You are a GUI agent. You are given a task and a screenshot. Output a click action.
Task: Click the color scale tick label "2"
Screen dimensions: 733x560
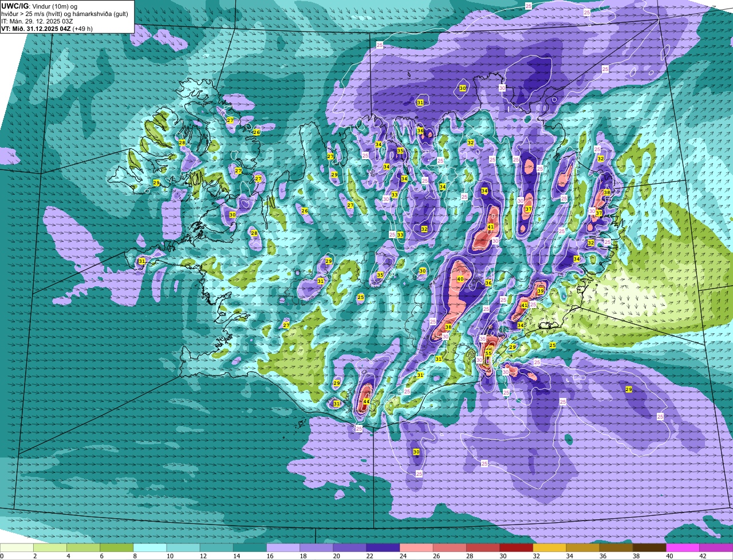click(x=35, y=556)
